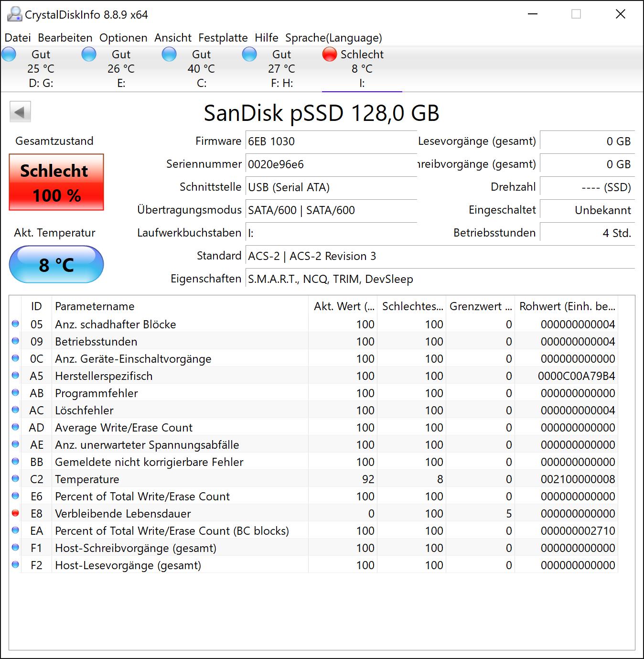Image resolution: width=644 pixels, height=659 pixels.
Task: Open the Festplatte menu
Action: pos(223,38)
